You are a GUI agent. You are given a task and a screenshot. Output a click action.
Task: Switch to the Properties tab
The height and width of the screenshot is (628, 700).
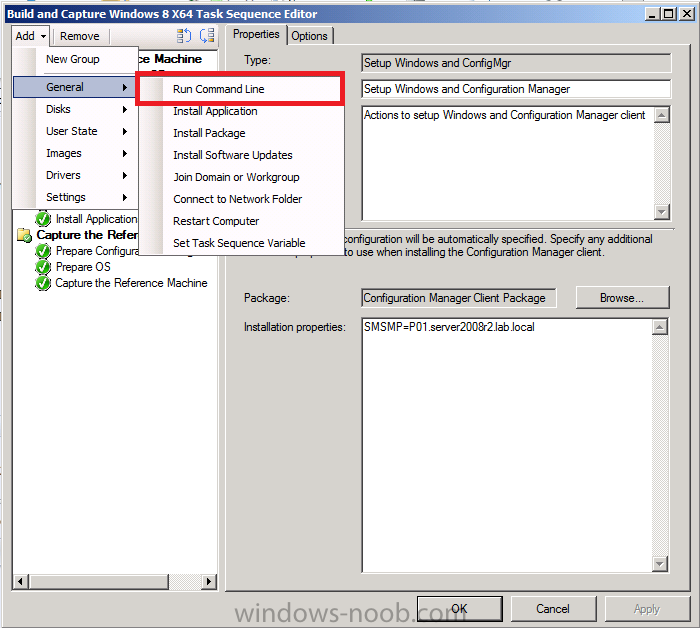click(256, 34)
